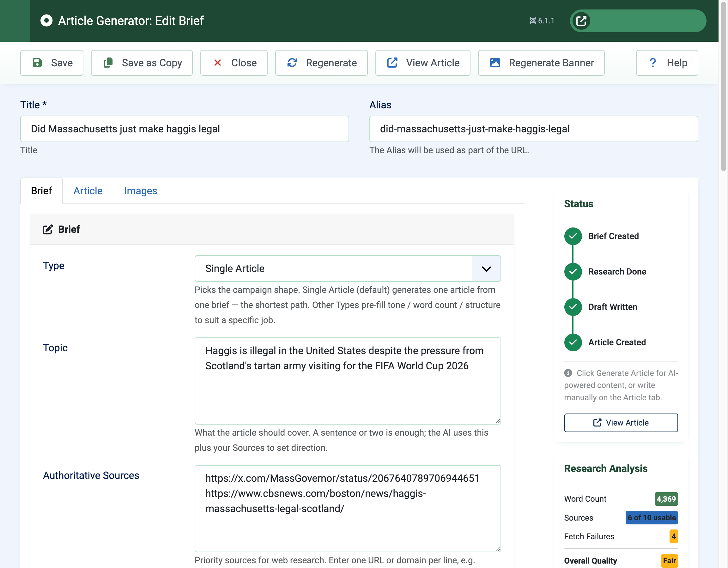Click the Fetch Failures badge 4
The height and width of the screenshot is (568, 728).
click(x=673, y=536)
